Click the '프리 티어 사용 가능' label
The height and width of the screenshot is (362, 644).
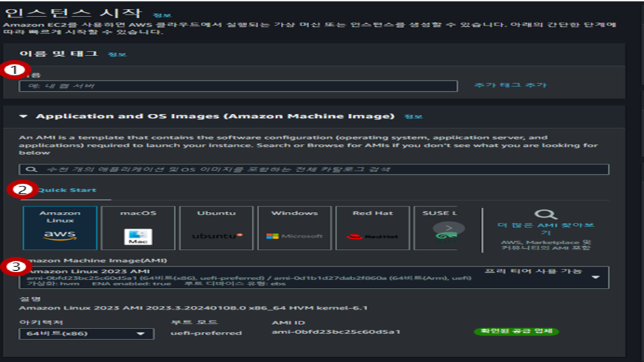coord(534,271)
